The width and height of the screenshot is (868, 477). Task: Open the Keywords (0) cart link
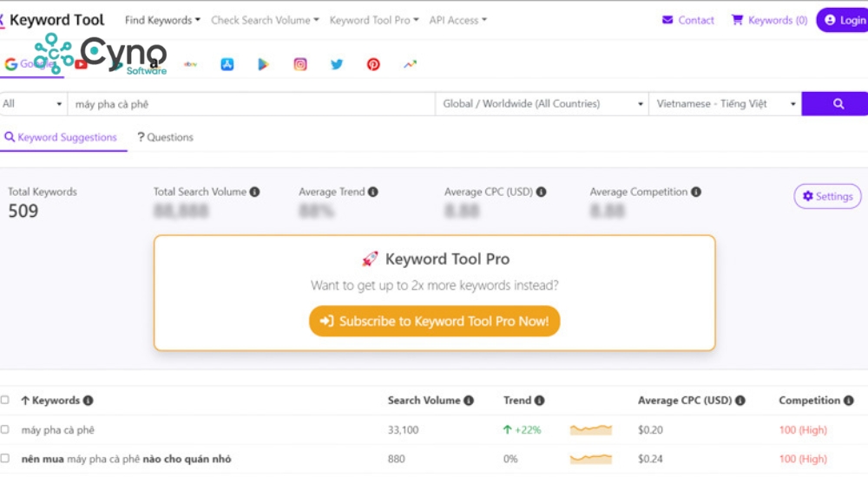[769, 20]
